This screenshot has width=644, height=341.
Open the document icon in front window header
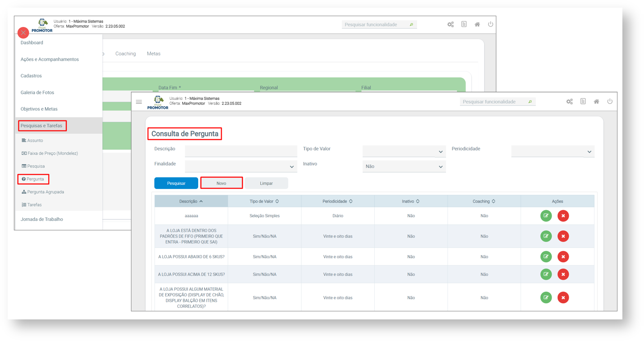pos(583,102)
